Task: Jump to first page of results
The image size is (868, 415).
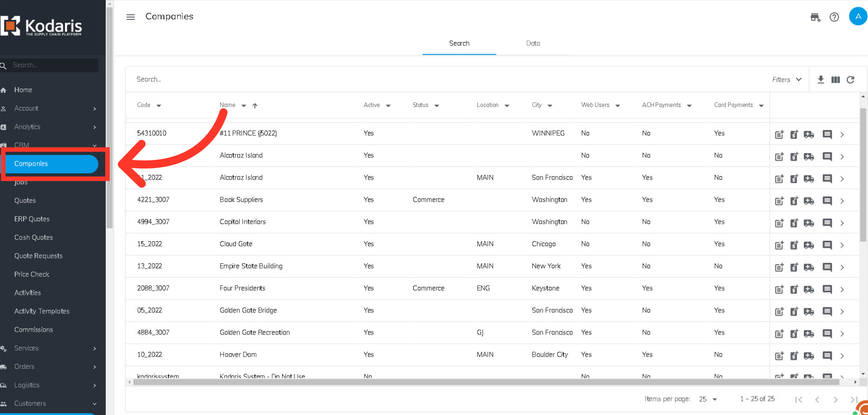Action: coord(799,399)
